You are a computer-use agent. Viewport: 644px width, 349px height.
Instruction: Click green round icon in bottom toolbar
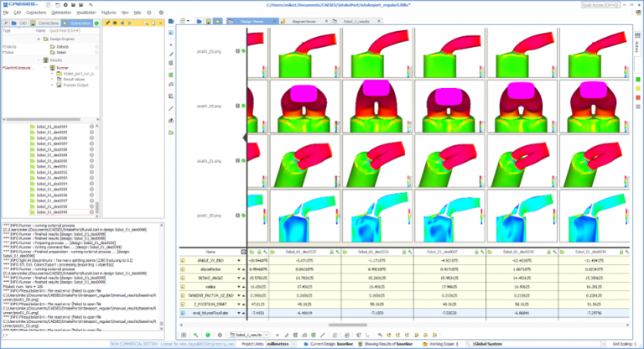[208, 335]
